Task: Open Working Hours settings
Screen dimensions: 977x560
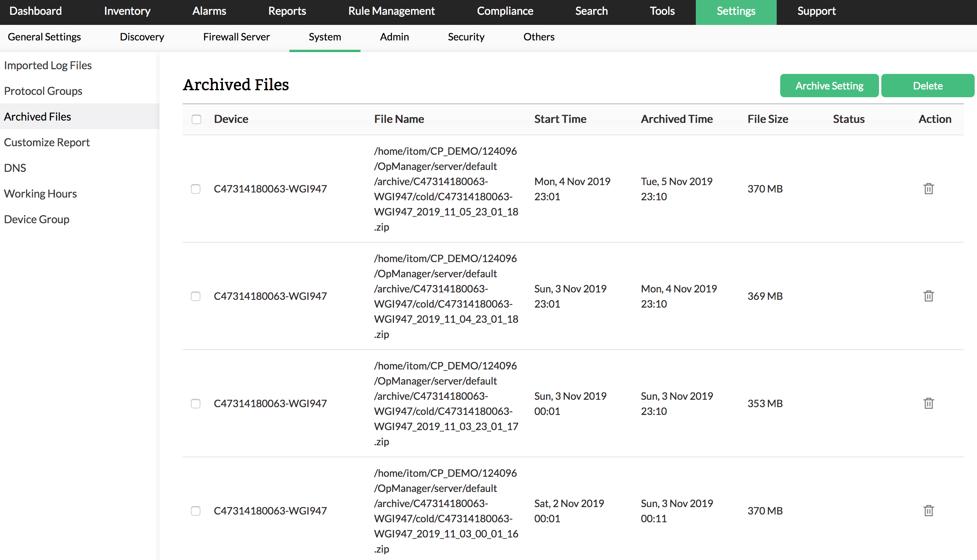Action: 40,194
